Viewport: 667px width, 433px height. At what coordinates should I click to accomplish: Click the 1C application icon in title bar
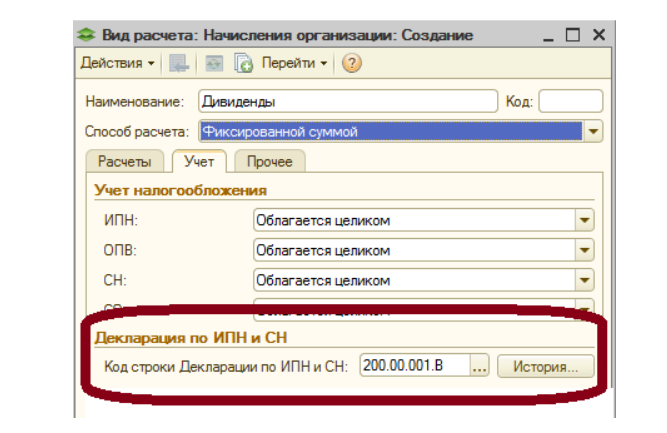[x=87, y=35]
